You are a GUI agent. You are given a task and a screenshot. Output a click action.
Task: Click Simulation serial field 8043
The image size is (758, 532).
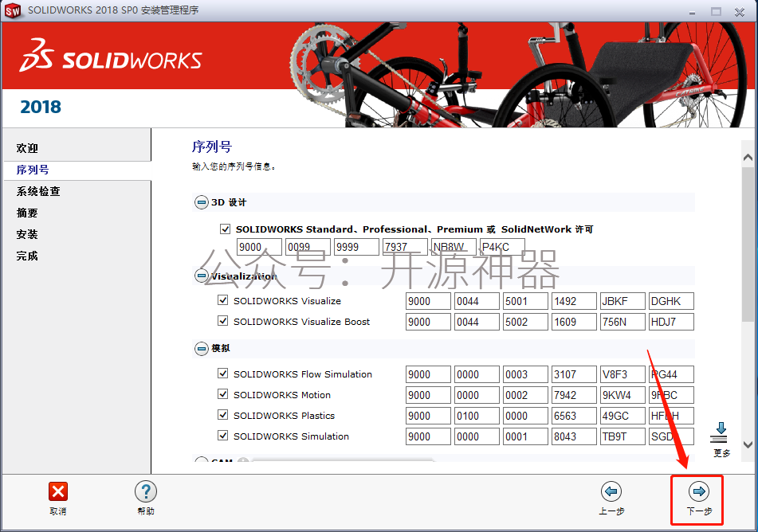coord(575,436)
